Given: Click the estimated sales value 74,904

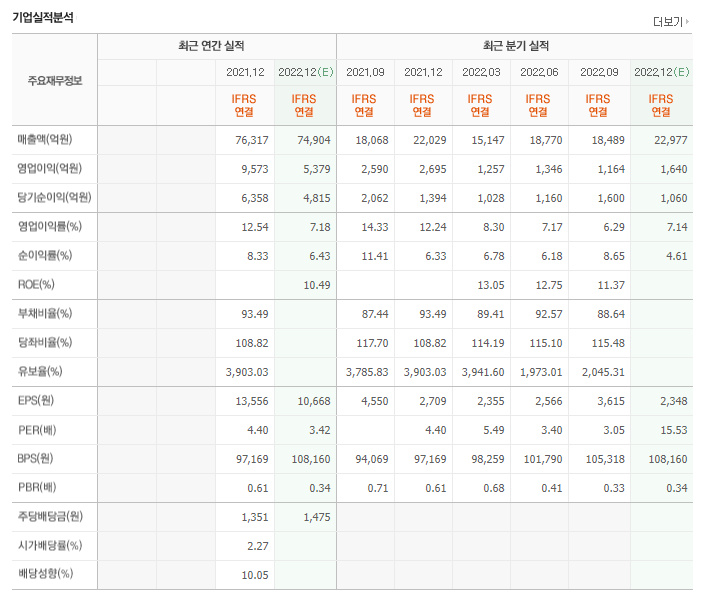Looking at the screenshot, I should pos(314,140).
